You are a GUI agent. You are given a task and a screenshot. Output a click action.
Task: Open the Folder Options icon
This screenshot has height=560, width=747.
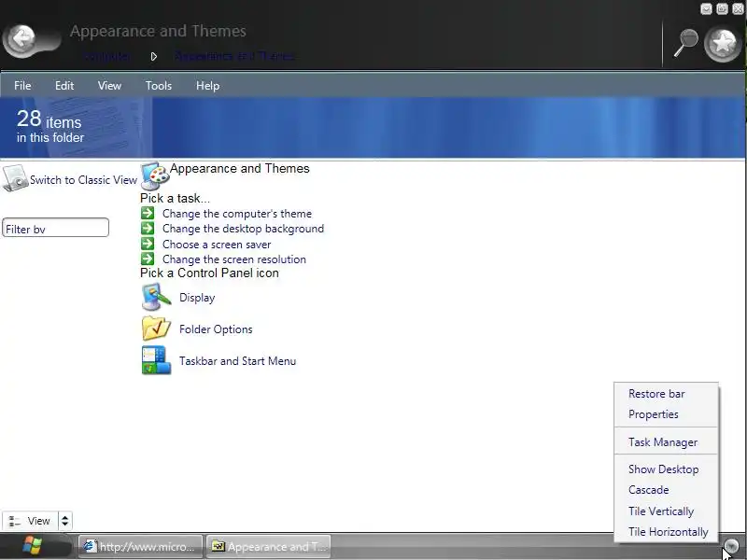(156, 329)
